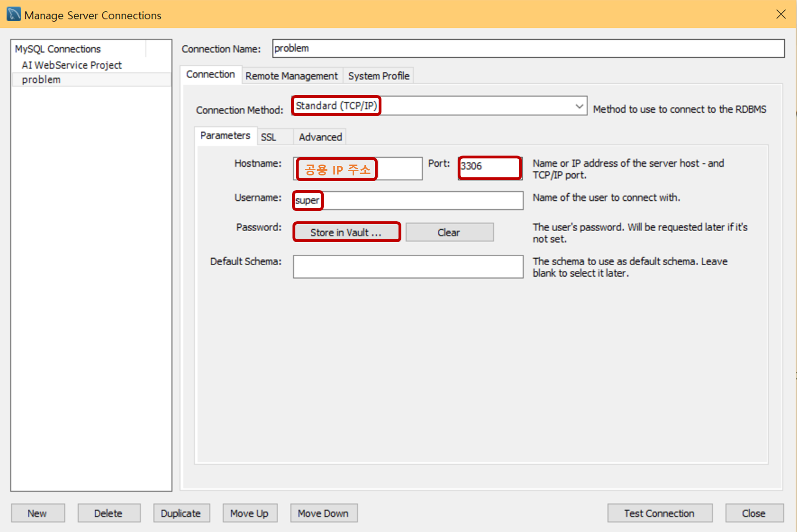This screenshot has width=797, height=532.
Task: Click the 'Port:' label
Action: [439, 163]
